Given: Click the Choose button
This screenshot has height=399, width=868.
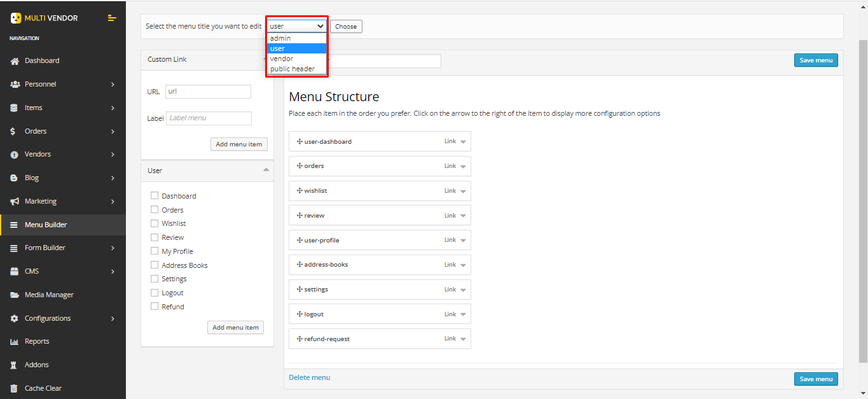Looking at the screenshot, I should click(346, 27).
